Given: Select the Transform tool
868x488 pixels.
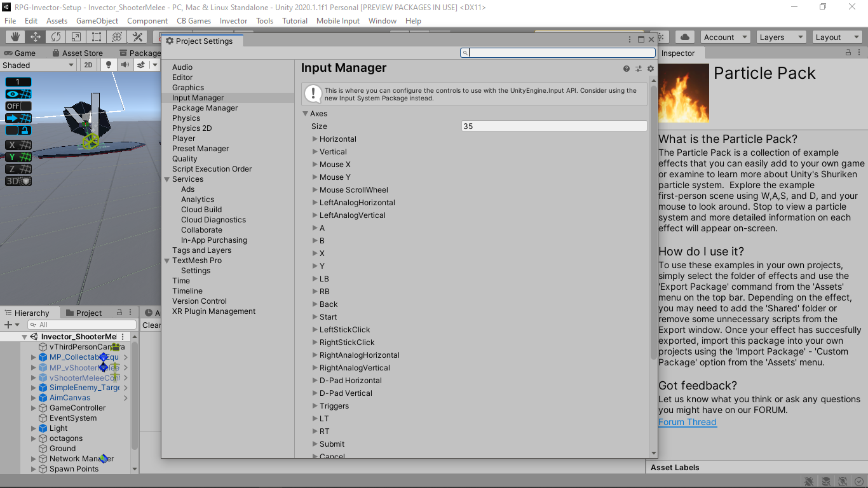Looking at the screenshot, I should [117, 37].
